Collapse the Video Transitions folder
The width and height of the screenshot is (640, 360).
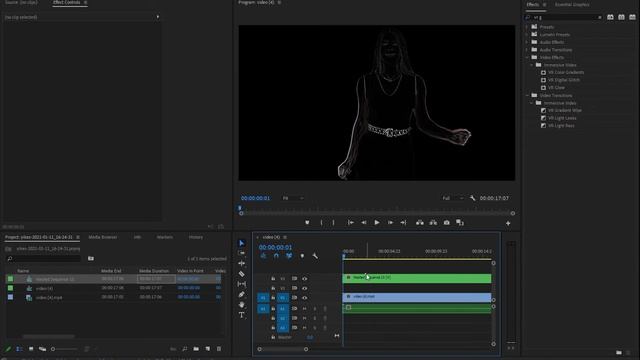527,96
